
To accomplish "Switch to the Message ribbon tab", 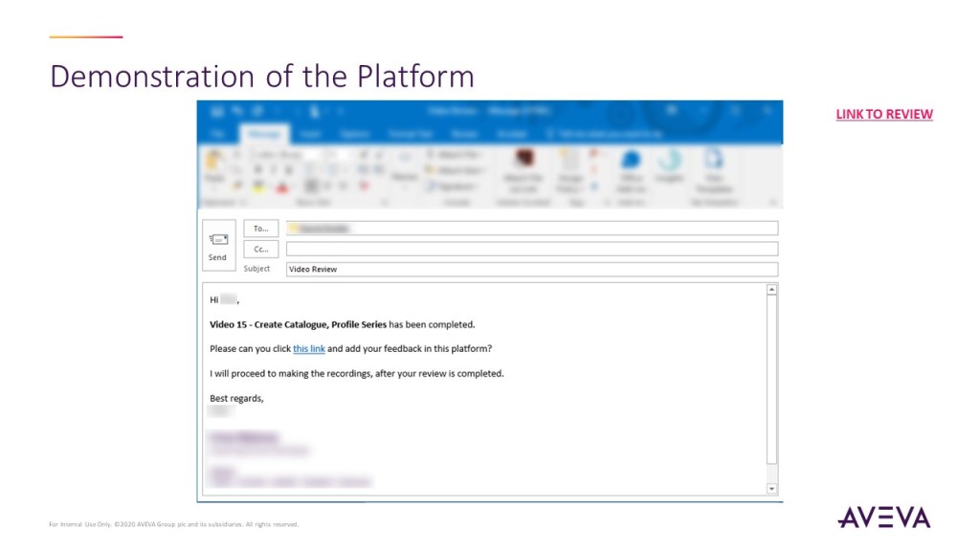I will pos(263,135).
